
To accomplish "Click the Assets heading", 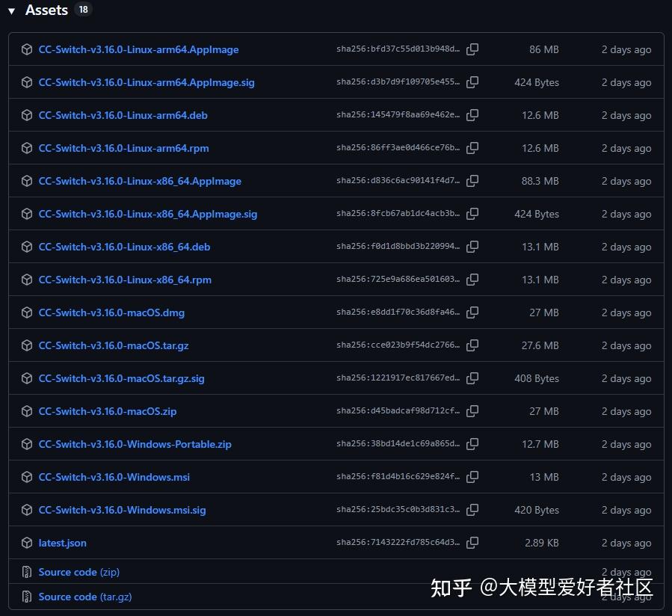I will (x=46, y=10).
